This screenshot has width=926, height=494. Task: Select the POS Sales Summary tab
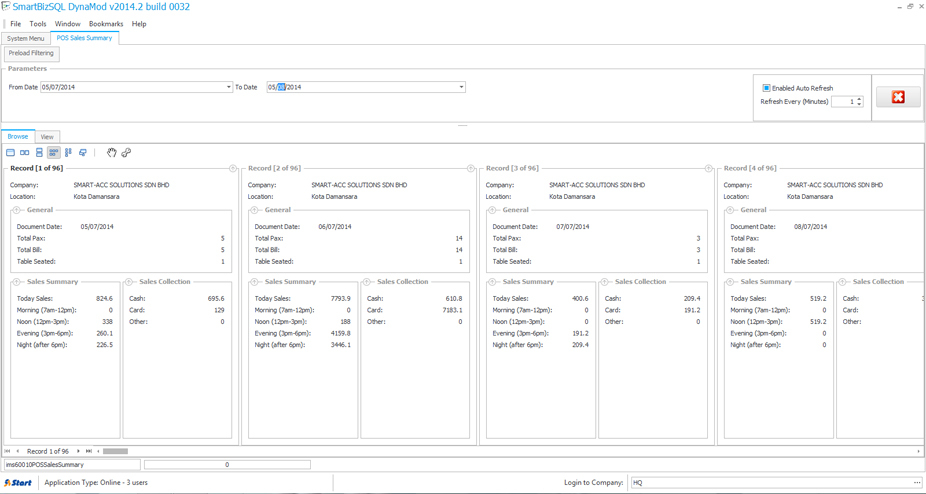(x=84, y=38)
